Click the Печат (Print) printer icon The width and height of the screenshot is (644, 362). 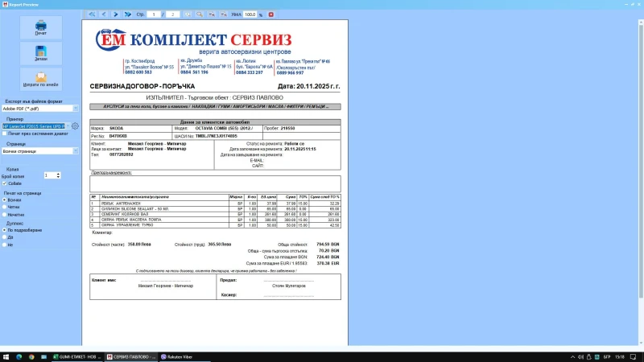point(40,27)
